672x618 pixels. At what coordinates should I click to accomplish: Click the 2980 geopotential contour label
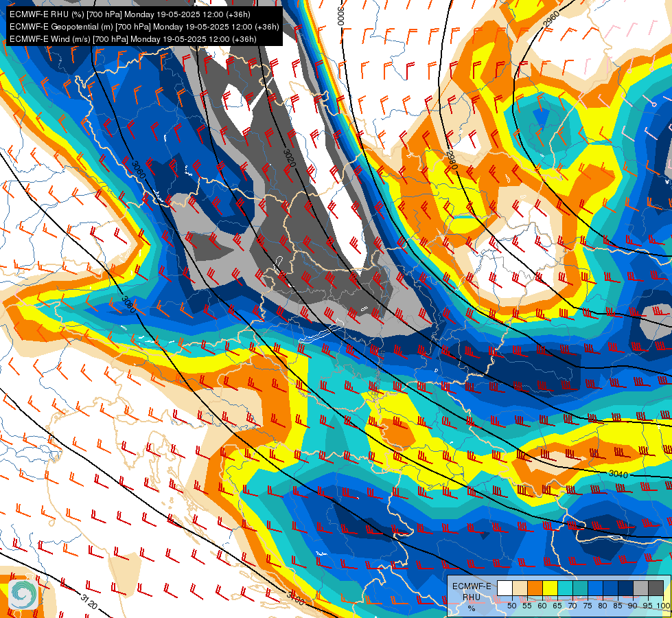point(452,161)
